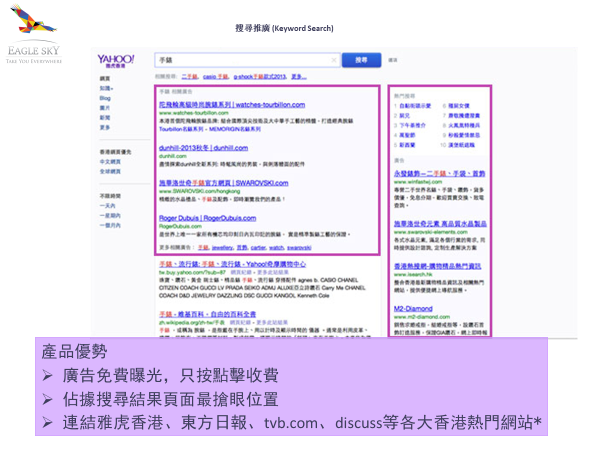
Task: Open the Roger Dubuis | RogerDubuis.com ad link
Action: point(207,218)
